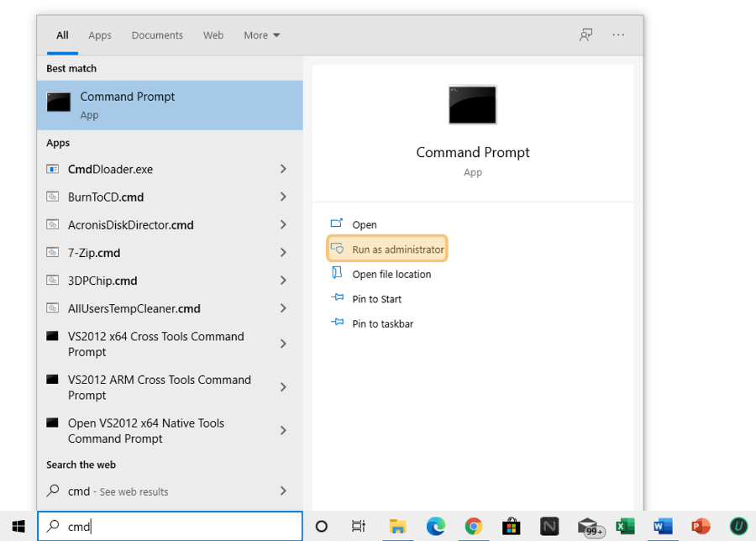Click the Command Prompt best match icon
Screen dimensions: 756x541
point(58,102)
